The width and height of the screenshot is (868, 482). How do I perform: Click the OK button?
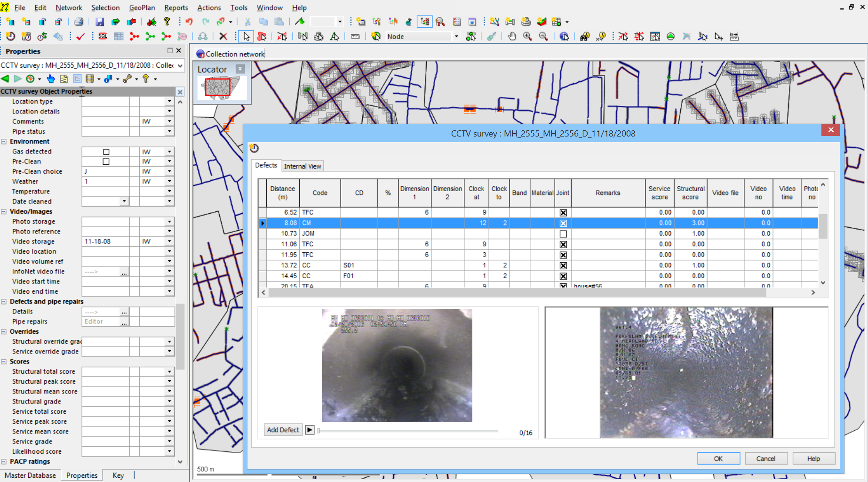click(718, 458)
